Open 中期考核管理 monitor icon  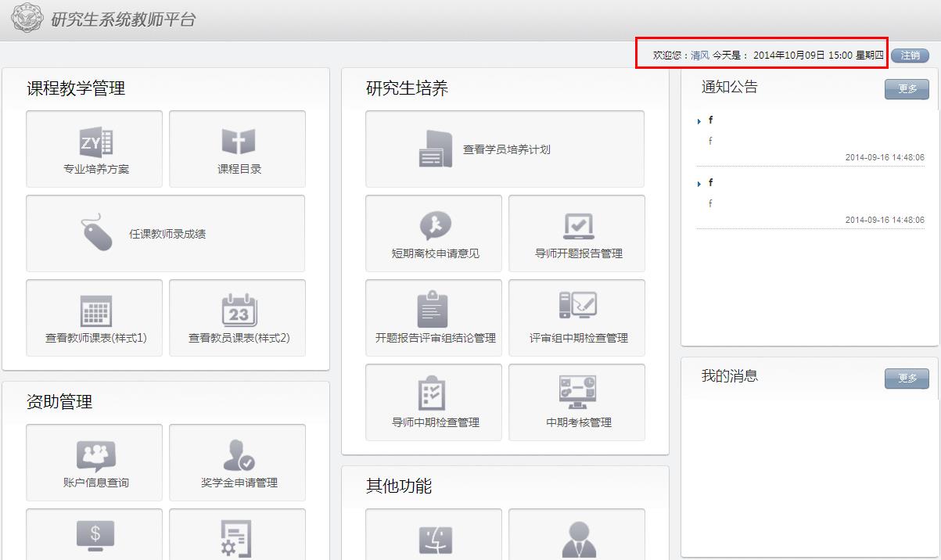(x=577, y=393)
